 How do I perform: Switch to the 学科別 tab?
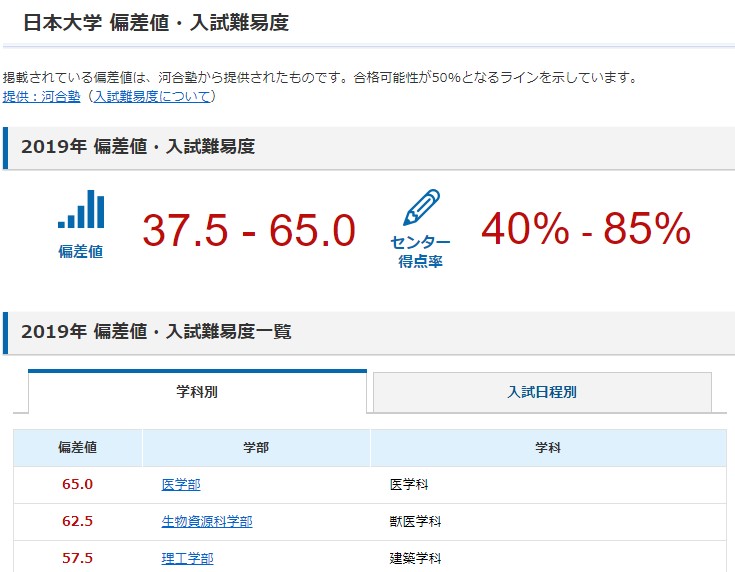coord(197,391)
